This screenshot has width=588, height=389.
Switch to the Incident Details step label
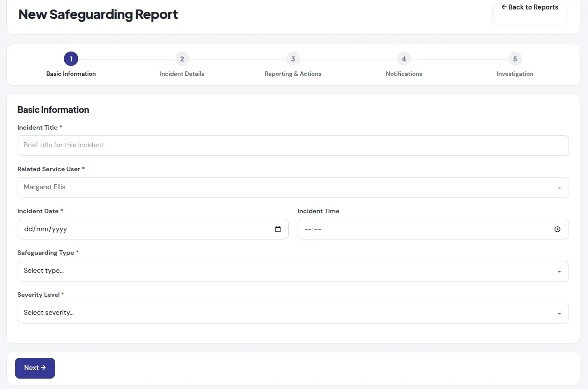pos(182,74)
